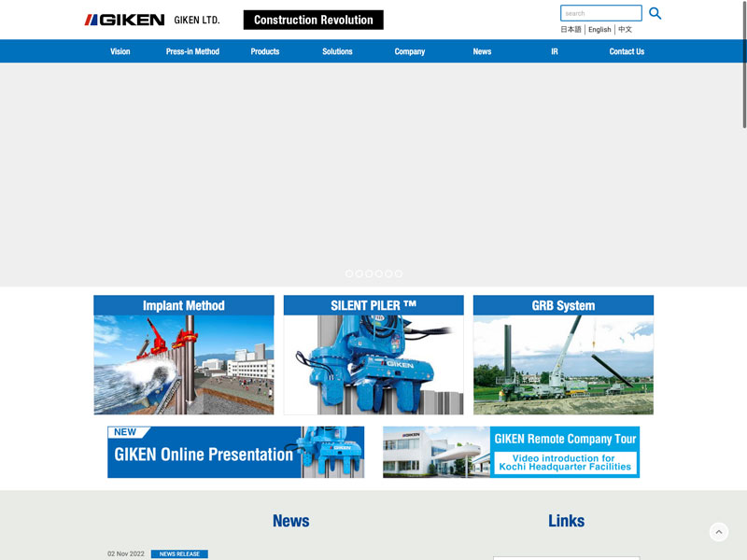Screen dimensions: 747x560
Task: Click the page vertical scrollbar thumb
Action: (743, 65)
